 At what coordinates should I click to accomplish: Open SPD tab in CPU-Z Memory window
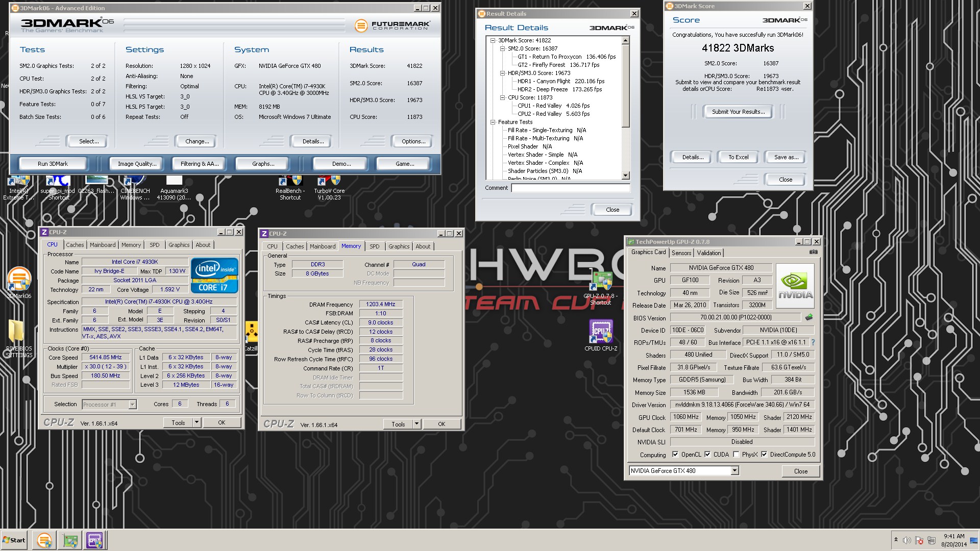(x=375, y=246)
